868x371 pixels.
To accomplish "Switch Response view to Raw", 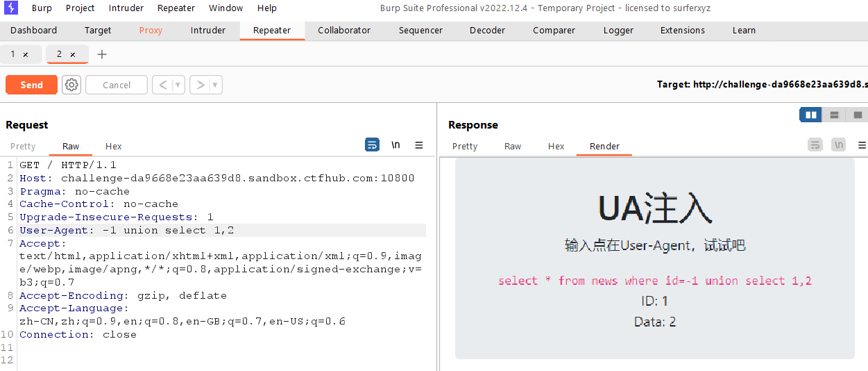I will coord(513,146).
